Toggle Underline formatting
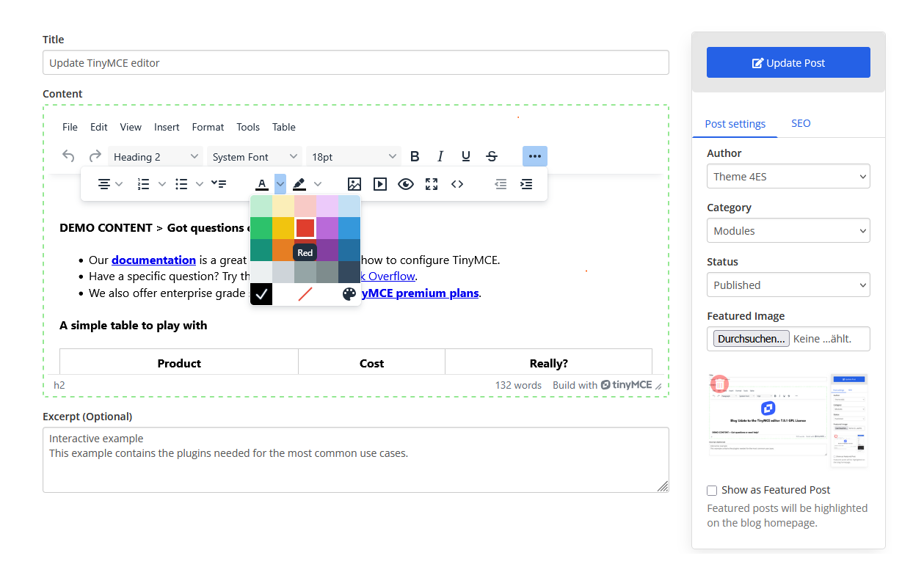The image size is (924, 575). pos(465,155)
